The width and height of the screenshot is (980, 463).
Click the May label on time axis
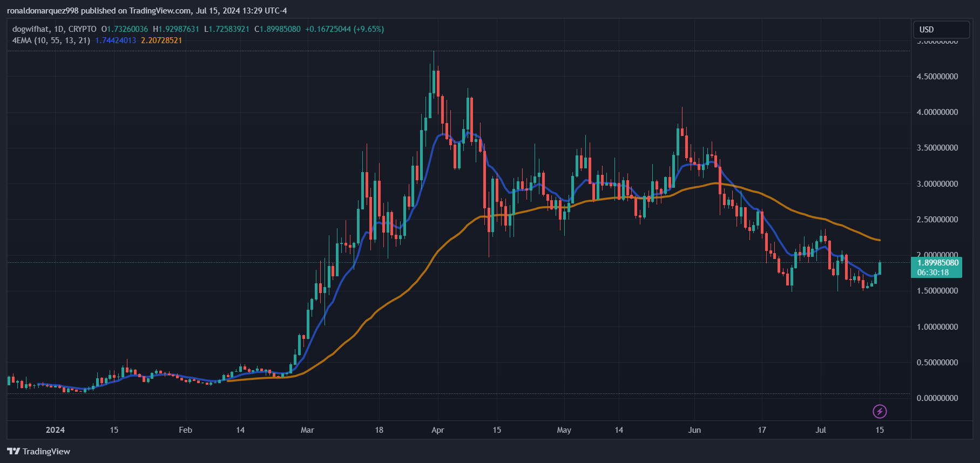tap(564, 430)
